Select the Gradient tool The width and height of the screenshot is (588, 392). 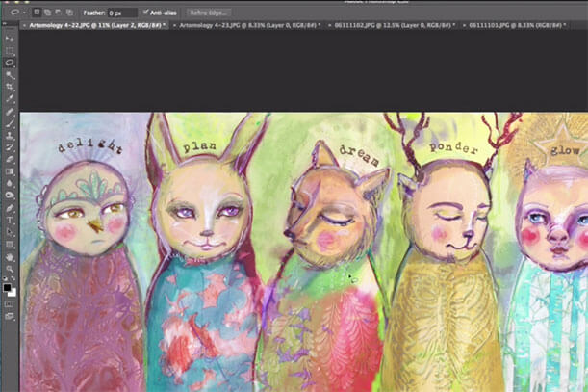(10, 171)
